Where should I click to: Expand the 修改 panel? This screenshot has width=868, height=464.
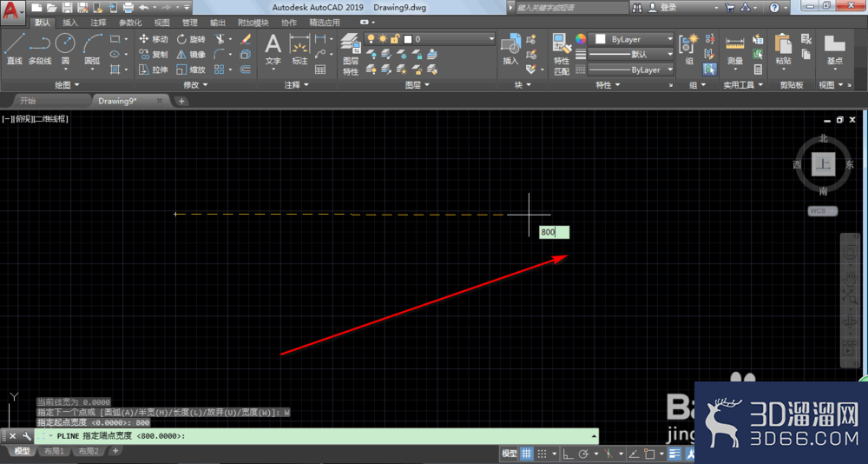click(195, 85)
